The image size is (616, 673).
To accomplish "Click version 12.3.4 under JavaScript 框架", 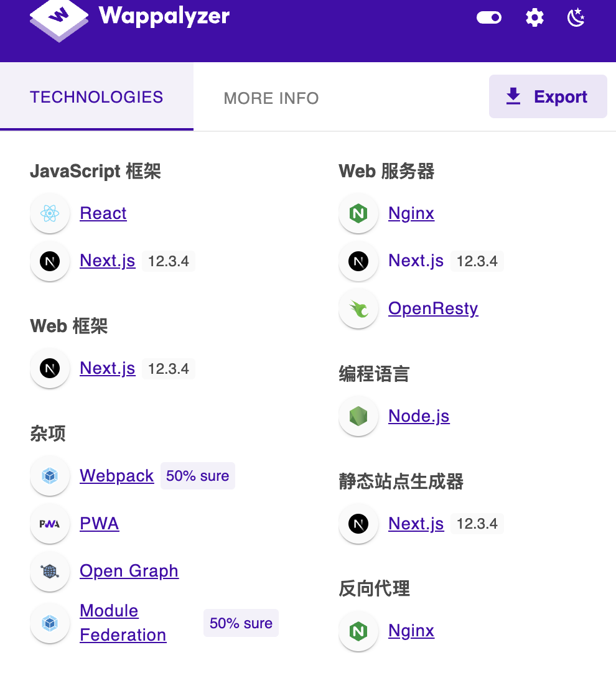I will (168, 261).
